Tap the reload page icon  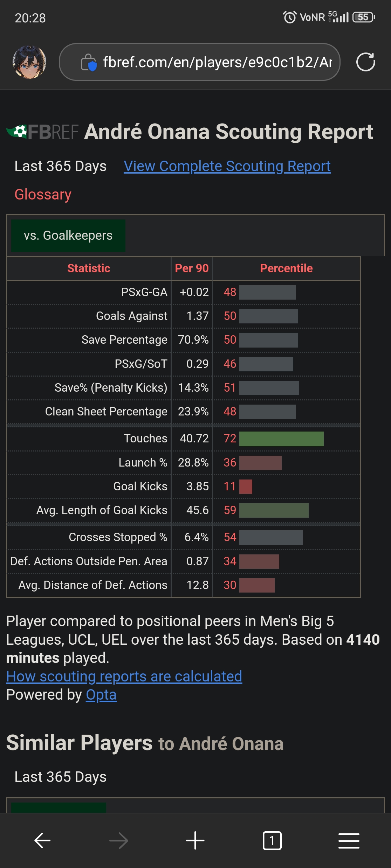[x=365, y=62]
